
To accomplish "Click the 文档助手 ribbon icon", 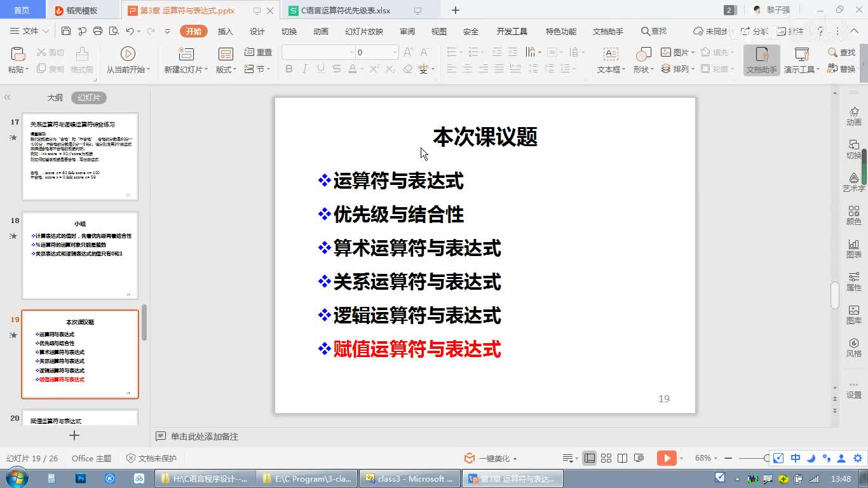I will [x=761, y=60].
